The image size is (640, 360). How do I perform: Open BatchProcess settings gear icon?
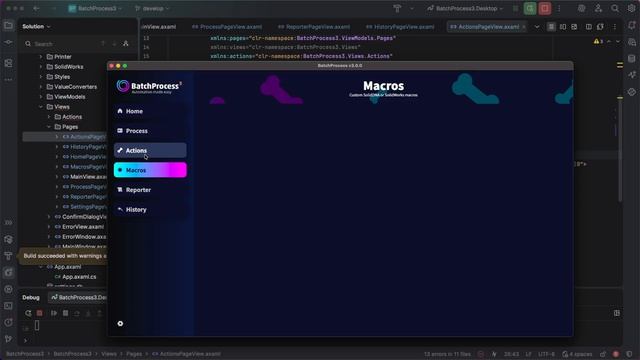click(x=120, y=323)
